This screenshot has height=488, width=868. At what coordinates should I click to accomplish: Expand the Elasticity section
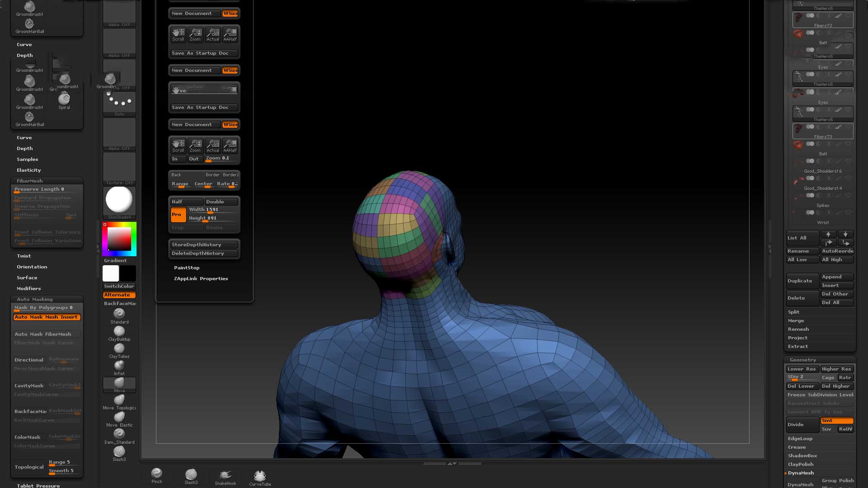click(29, 170)
